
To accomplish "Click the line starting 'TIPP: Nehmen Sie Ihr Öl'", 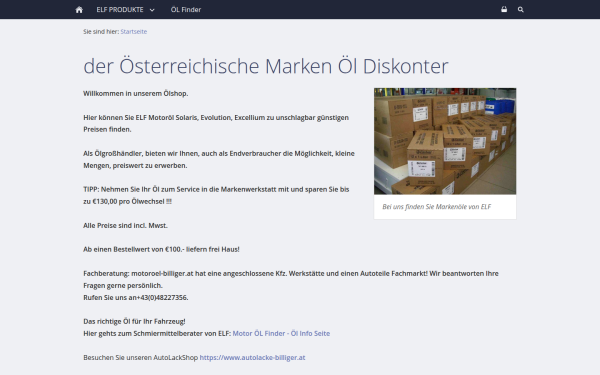I will point(216,189).
